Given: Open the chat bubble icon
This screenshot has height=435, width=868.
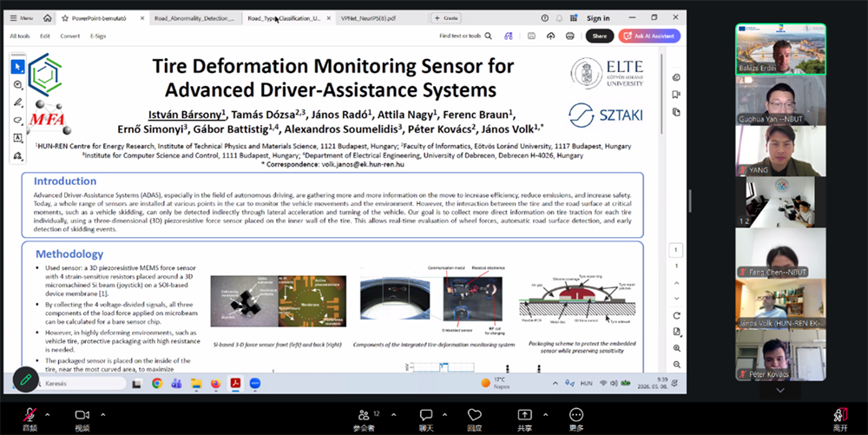Looking at the screenshot, I should (x=425, y=415).
